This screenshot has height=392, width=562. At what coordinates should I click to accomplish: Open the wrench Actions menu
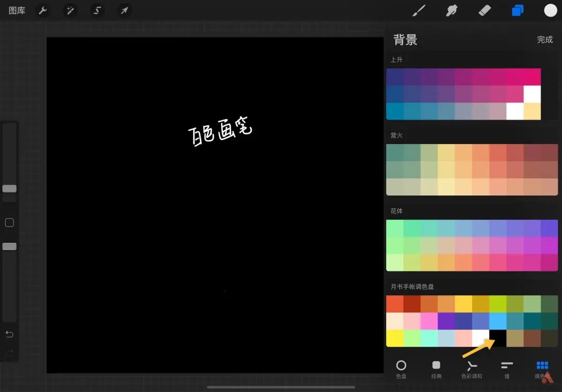point(43,10)
